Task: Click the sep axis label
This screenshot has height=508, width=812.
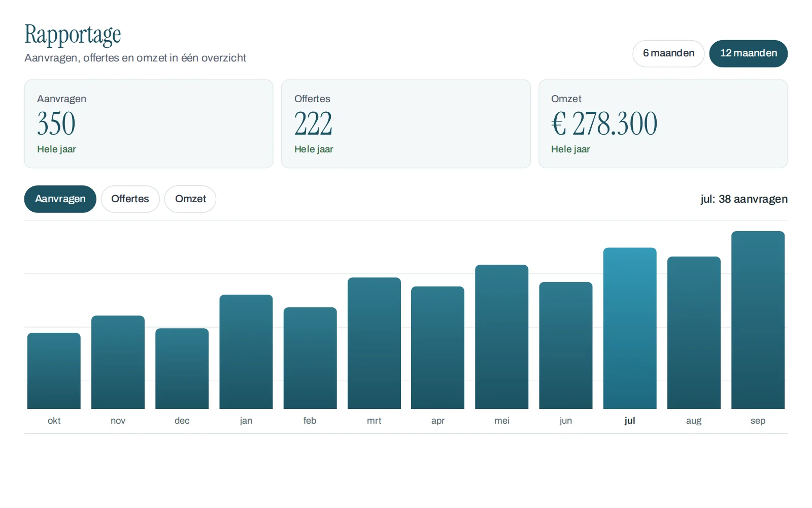Action: (x=758, y=421)
